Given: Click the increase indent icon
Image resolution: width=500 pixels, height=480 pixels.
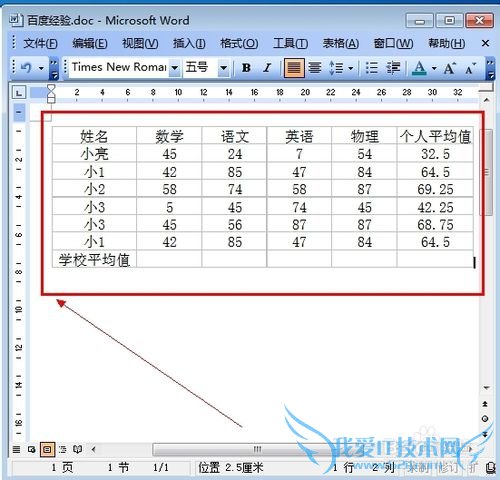Looking at the screenshot, I should tap(393, 68).
